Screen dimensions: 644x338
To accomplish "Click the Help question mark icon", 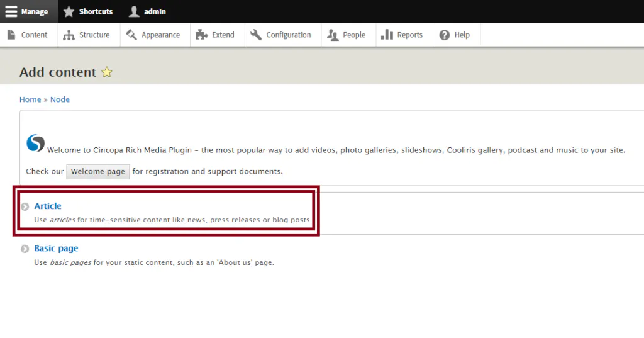I will 445,35.
